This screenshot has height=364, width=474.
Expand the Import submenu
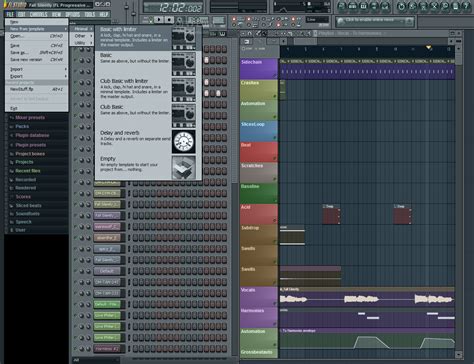[37, 69]
